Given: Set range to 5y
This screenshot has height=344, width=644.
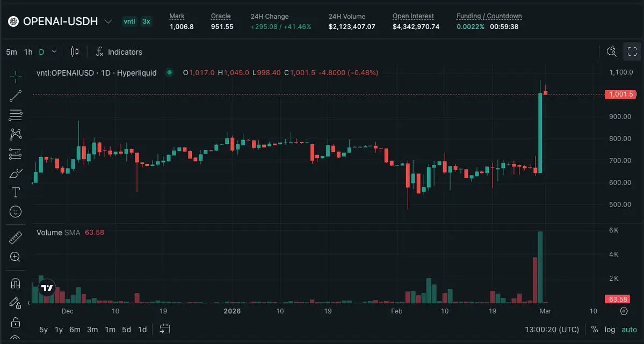Looking at the screenshot, I should tap(44, 330).
